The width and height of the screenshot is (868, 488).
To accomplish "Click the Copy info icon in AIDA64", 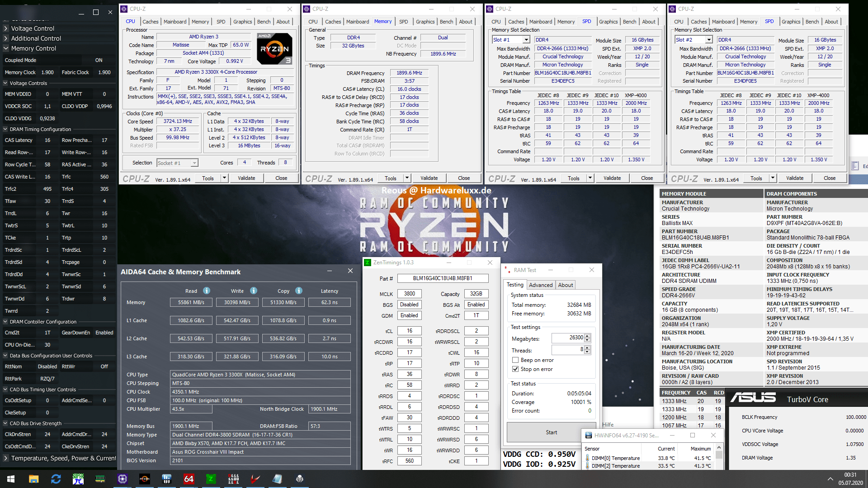I will [299, 291].
